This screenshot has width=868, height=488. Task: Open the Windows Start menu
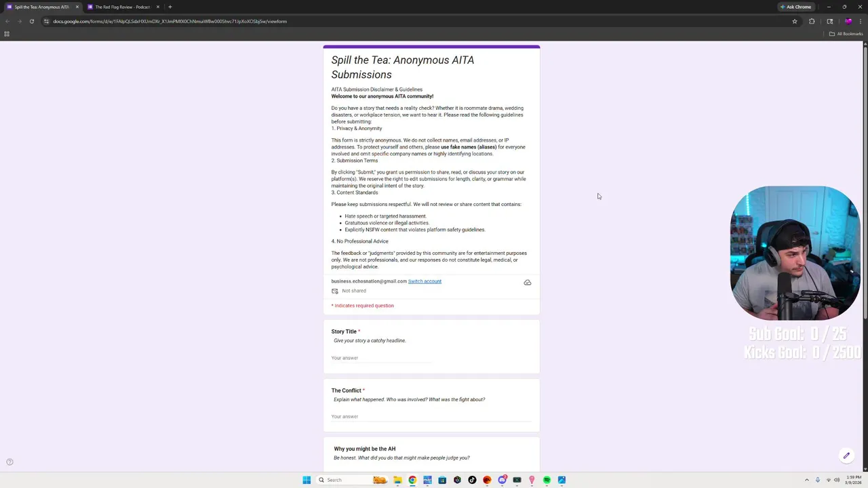307,480
